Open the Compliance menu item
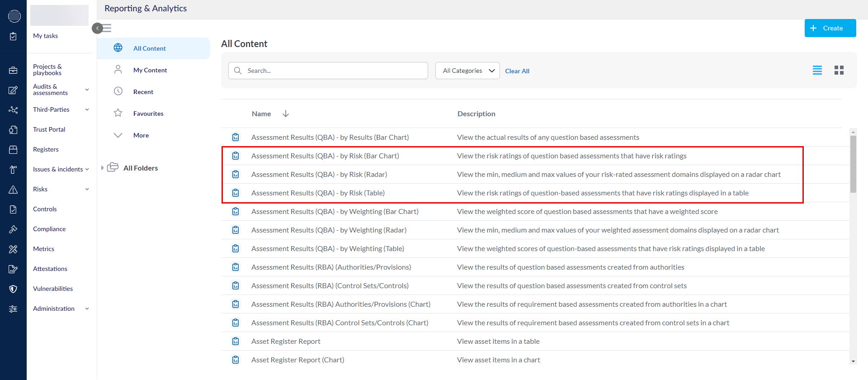Screen dimensions: 868x380 pos(49,229)
